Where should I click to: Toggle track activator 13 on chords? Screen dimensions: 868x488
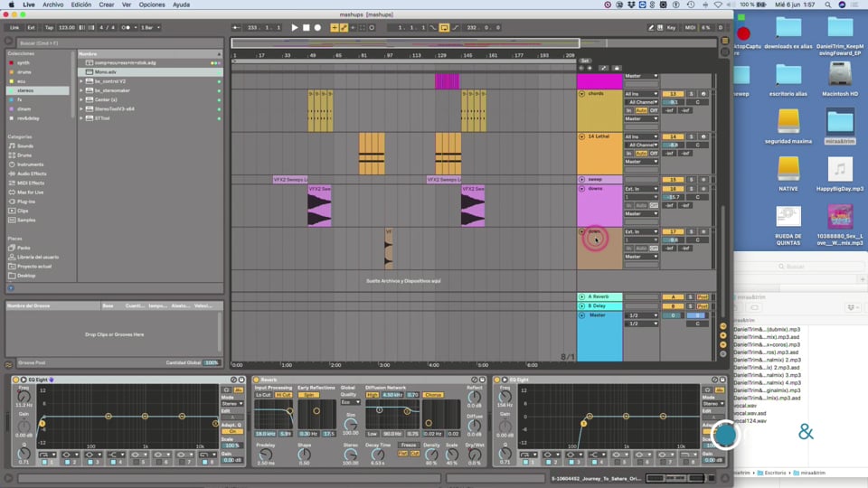point(673,94)
